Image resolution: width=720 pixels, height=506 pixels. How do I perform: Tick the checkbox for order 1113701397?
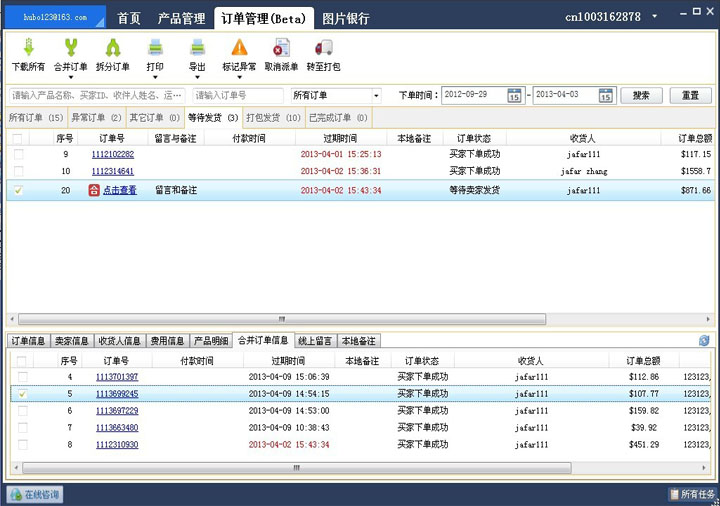(x=22, y=377)
